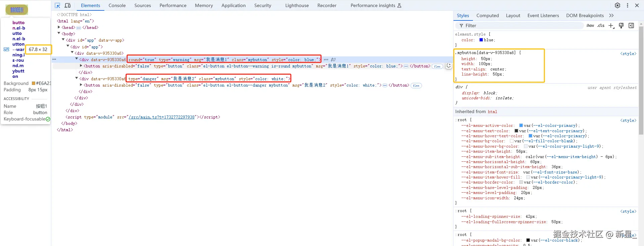Open the Lighthouse tab
The image size is (644, 246).
pyautogui.click(x=297, y=5)
